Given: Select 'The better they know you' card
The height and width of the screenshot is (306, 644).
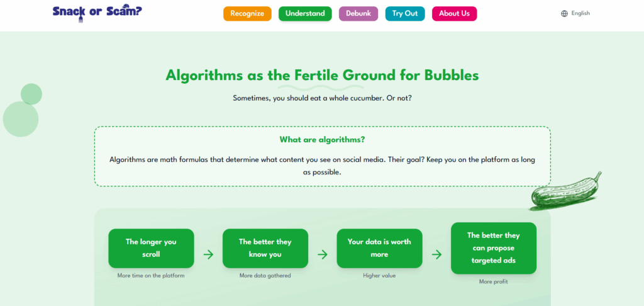Looking at the screenshot, I should click(x=265, y=248).
